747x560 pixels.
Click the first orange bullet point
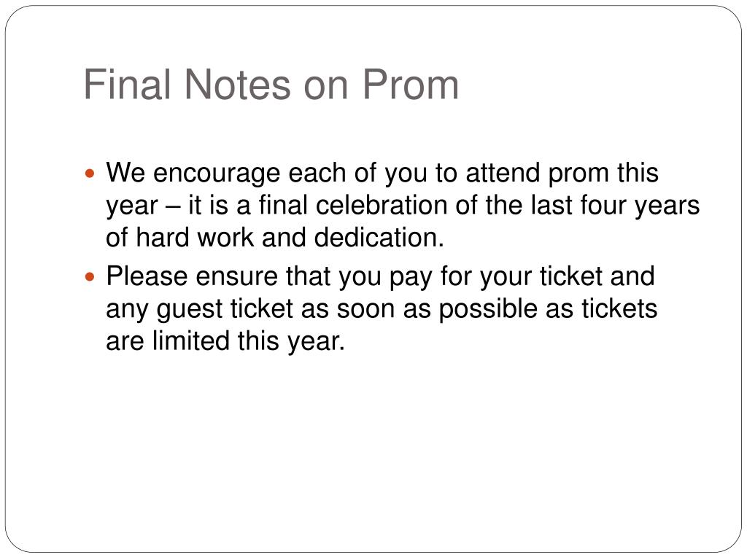point(90,174)
